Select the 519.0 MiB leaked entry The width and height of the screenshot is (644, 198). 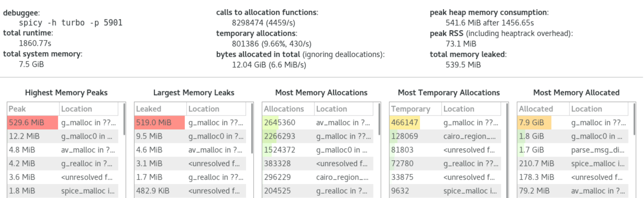[190, 123]
